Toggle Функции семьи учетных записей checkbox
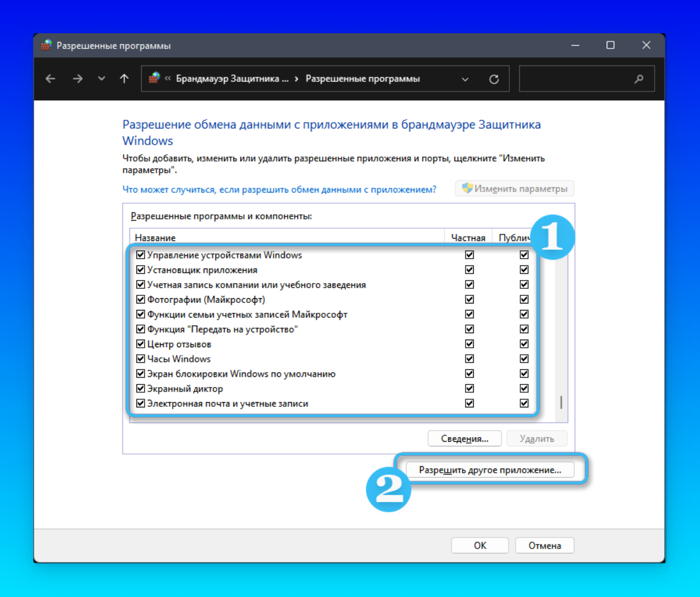The height and width of the screenshot is (597, 700). 140,315
